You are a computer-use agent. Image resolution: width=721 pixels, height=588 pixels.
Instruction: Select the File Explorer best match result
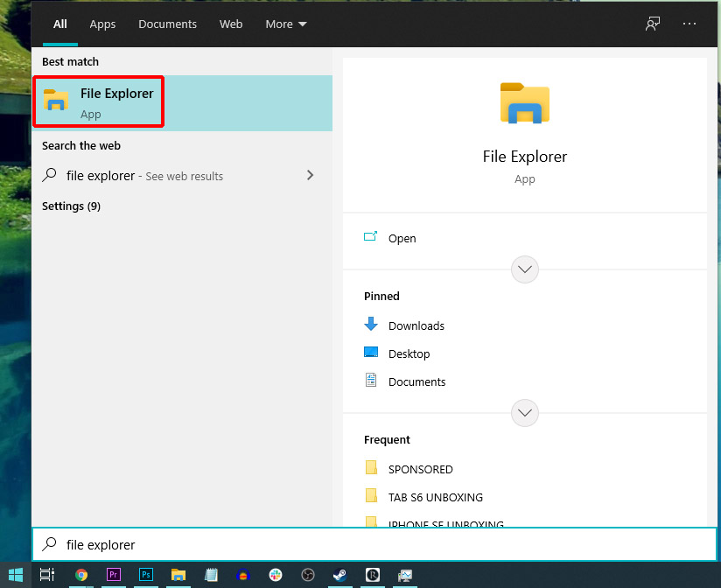tap(182, 103)
